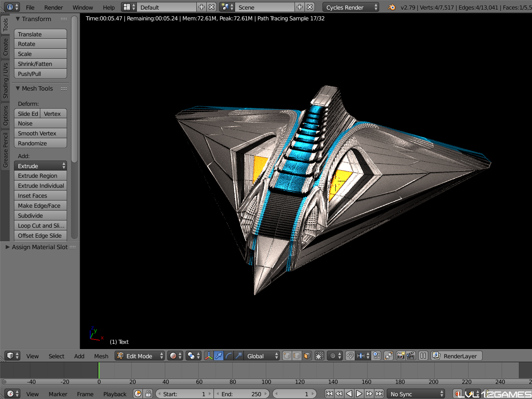Click Smooth Vertex
532x399 pixels.
(x=40, y=133)
